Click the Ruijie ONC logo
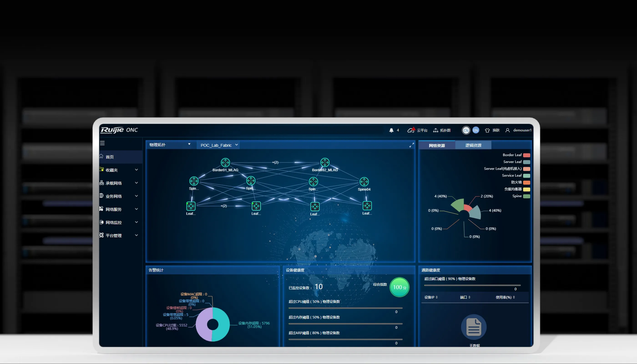The height and width of the screenshot is (364, 637). [x=119, y=130]
